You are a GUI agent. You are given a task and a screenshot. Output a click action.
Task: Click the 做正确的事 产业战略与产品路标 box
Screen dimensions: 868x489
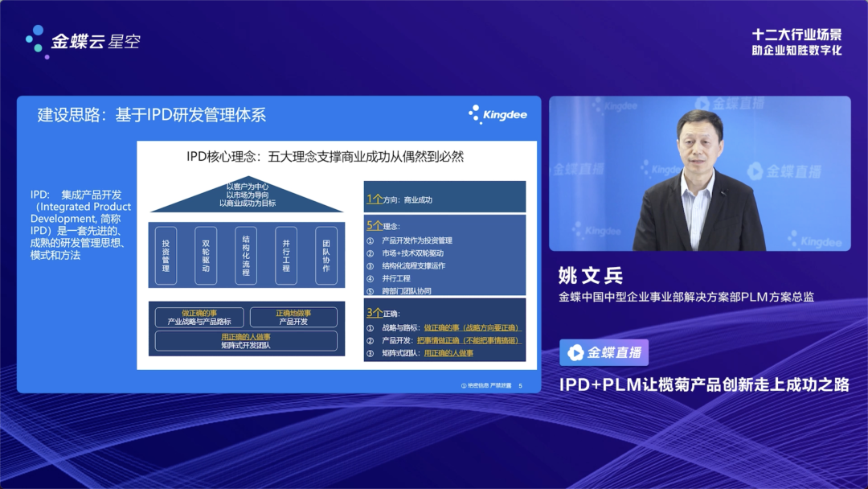click(199, 318)
